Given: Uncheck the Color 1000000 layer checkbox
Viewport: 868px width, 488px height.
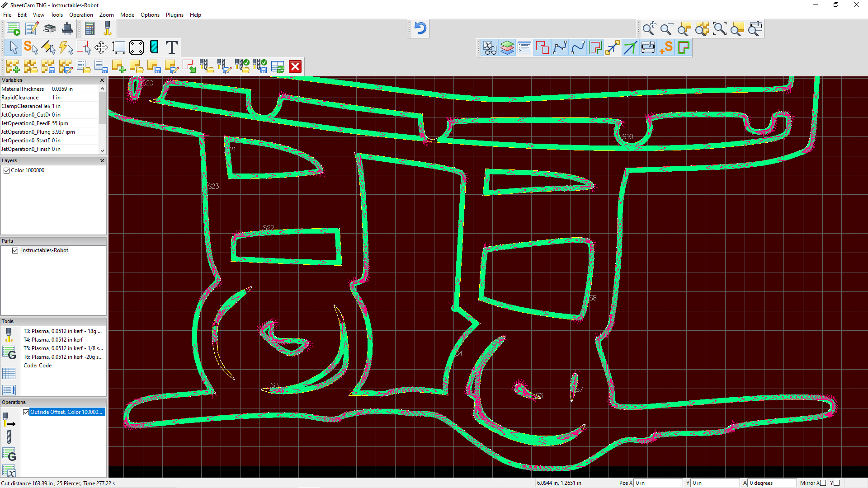Looking at the screenshot, I should [x=7, y=170].
